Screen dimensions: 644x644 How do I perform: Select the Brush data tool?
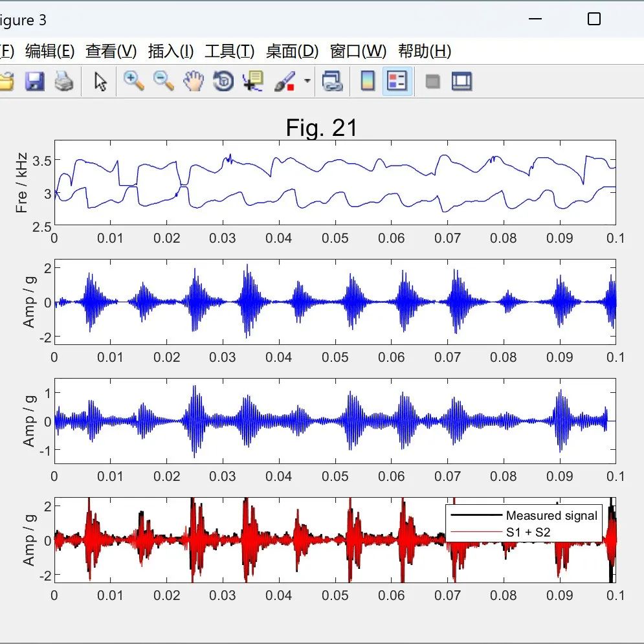pyautogui.click(x=285, y=81)
